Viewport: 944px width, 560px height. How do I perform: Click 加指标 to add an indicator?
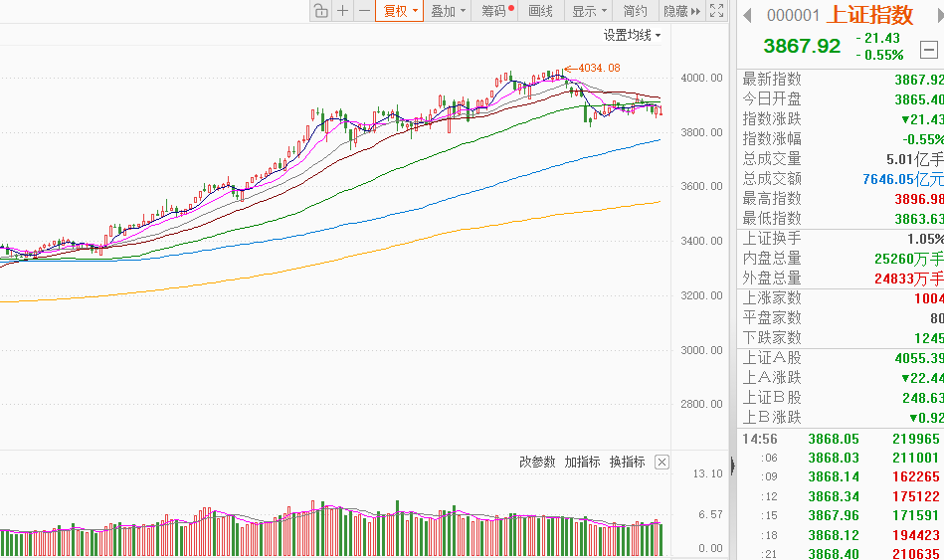(582, 463)
